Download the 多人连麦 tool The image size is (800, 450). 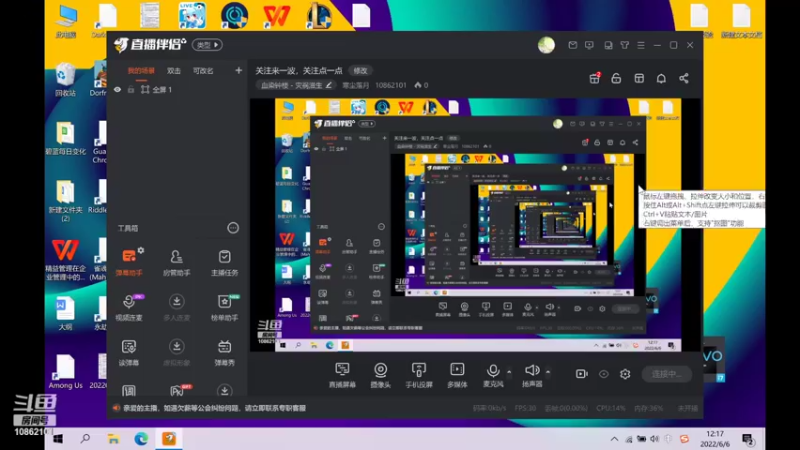pos(177,307)
